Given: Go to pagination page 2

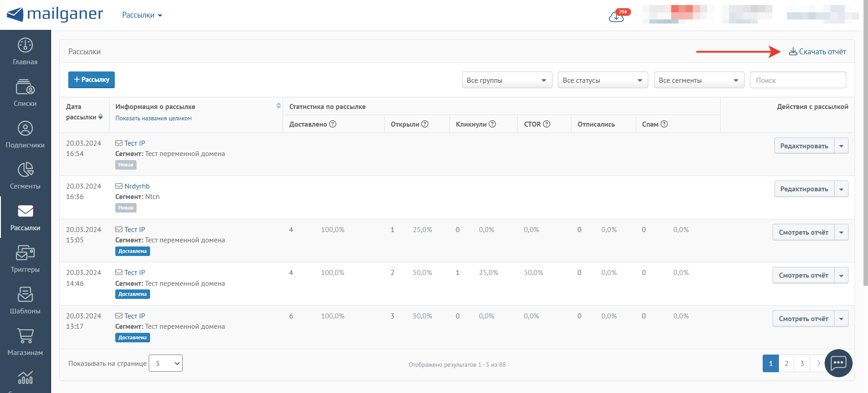Looking at the screenshot, I should coord(787,363).
